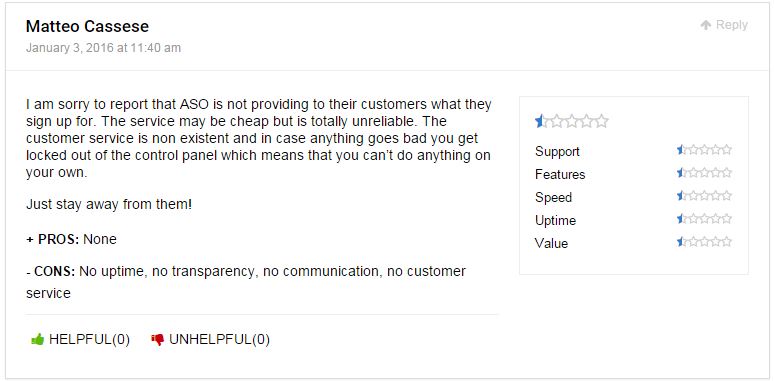Click the Support label in ratings box
The height and width of the screenshot is (381, 774).
pos(557,152)
